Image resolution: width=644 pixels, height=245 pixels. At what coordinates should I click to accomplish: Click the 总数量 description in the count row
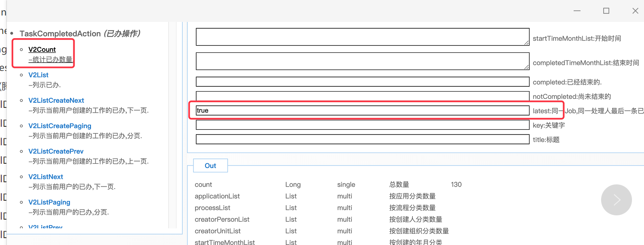(399, 184)
